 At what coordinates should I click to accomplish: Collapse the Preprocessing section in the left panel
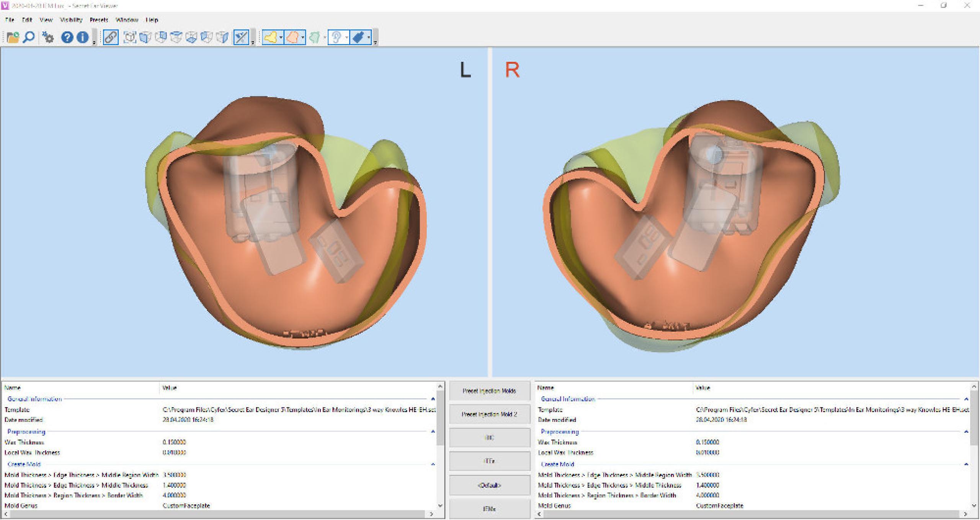(433, 432)
